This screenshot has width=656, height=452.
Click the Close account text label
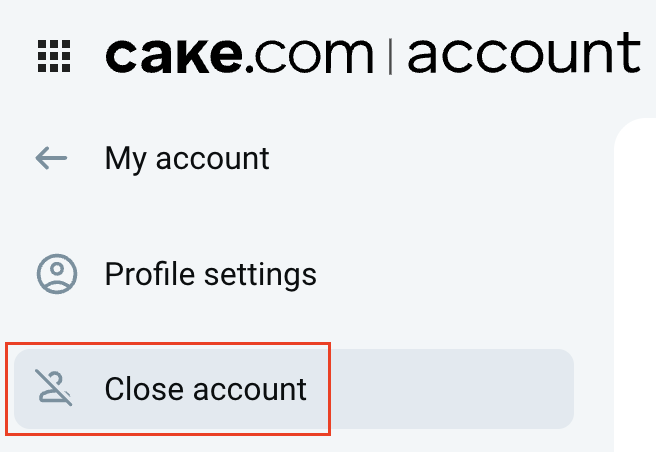[x=205, y=389]
